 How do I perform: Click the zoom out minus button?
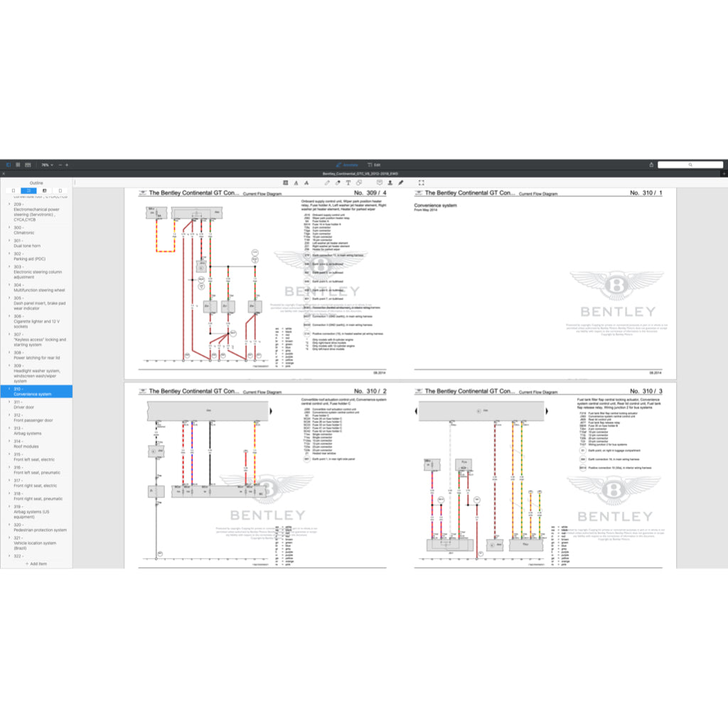[60, 164]
